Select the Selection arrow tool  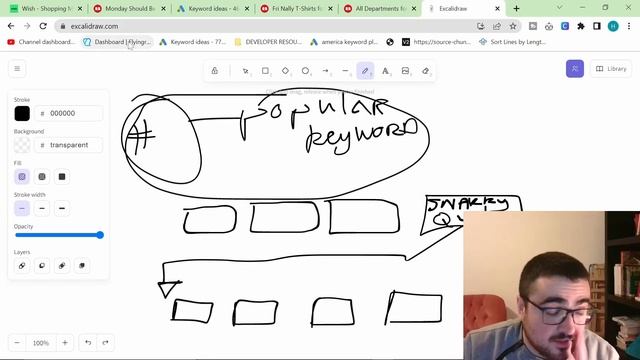[245, 71]
